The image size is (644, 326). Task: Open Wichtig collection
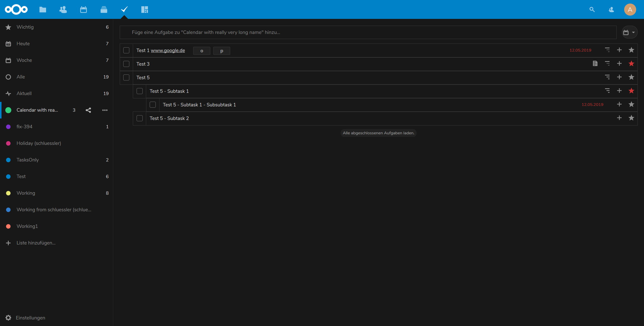click(x=57, y=27)
